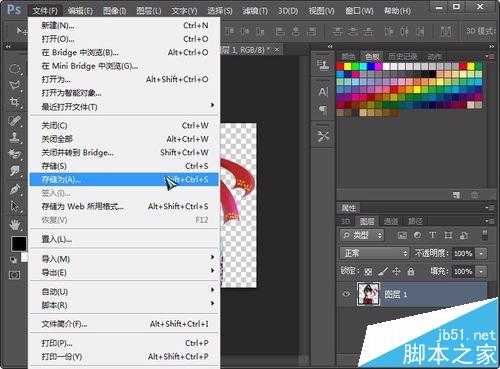Click the new swatch icon in Swatches panel
500x369 pixels.
(456, 195)
